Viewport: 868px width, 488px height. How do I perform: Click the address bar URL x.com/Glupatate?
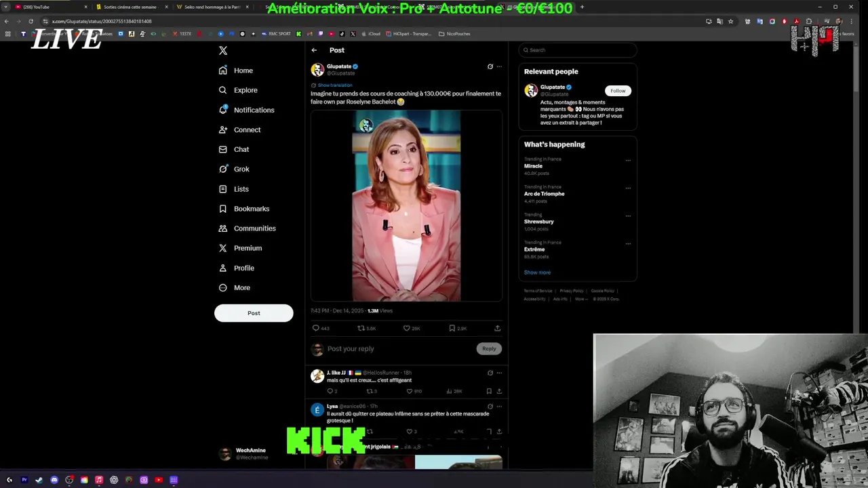click(x=102, y=21)
